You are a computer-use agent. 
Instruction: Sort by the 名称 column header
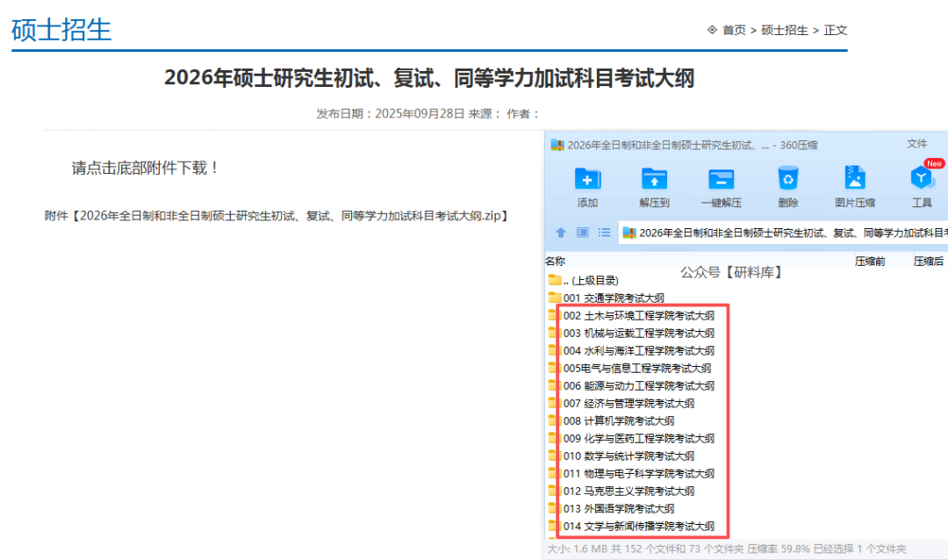click(x=555, y=261)
